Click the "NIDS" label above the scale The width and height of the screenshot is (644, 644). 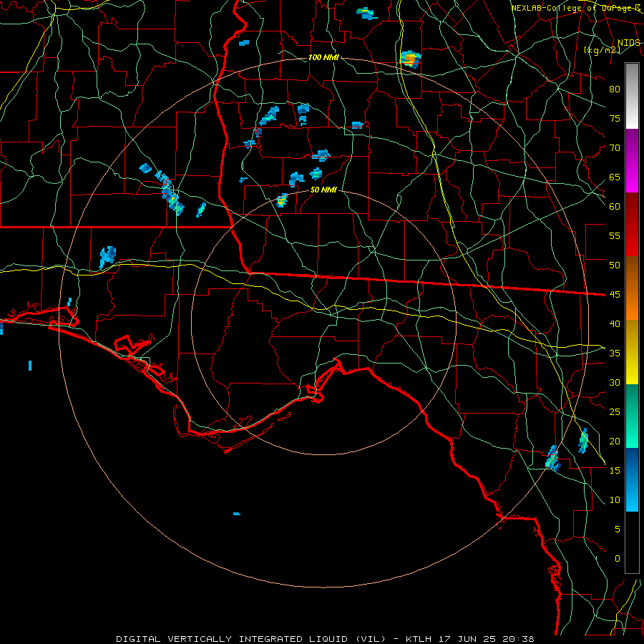[x=629, y=43]
